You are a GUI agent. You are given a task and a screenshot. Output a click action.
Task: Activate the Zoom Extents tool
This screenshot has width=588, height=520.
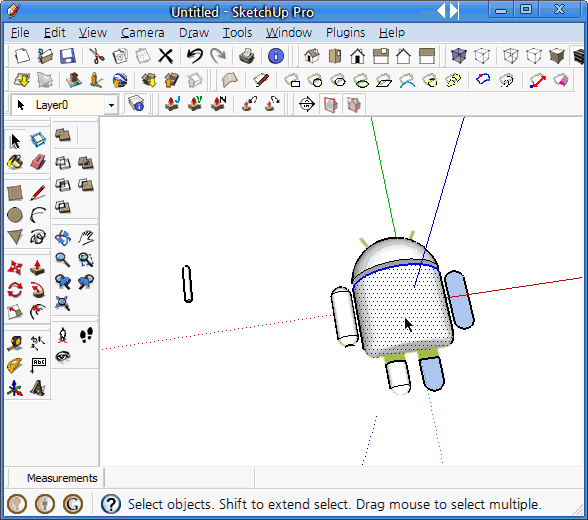(63, 303)
